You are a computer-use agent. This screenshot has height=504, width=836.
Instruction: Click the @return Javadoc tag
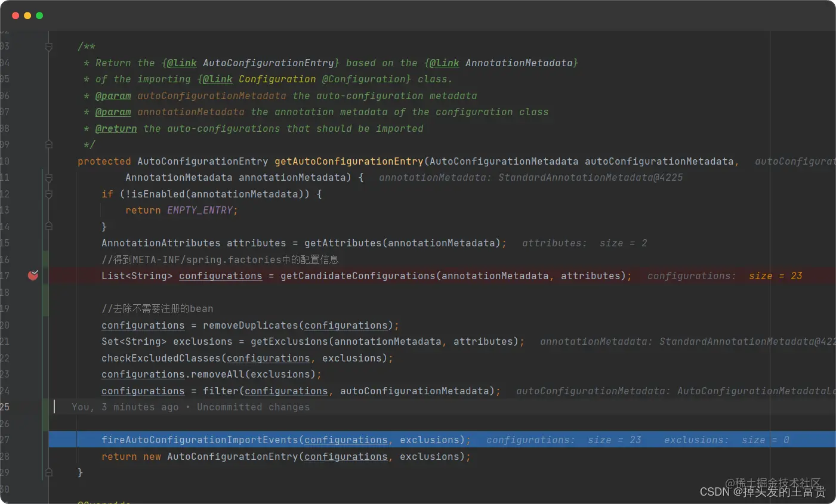(x=116, y=128)
